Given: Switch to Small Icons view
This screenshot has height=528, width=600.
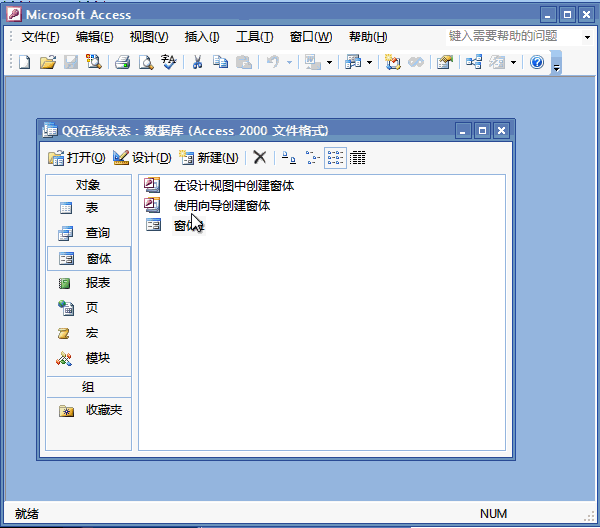Looking at the screenshot, I should pos(312,157).
